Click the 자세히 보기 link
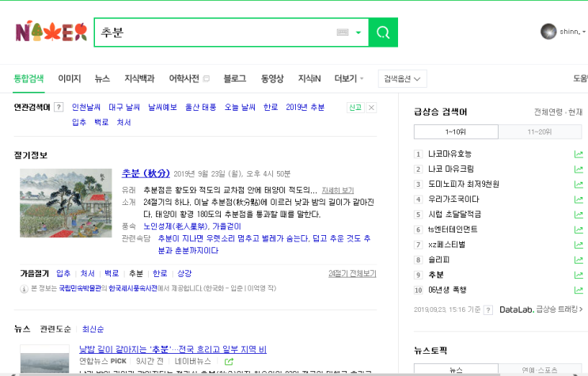Viewport: 588px width, 376px height. pos(337,190)
